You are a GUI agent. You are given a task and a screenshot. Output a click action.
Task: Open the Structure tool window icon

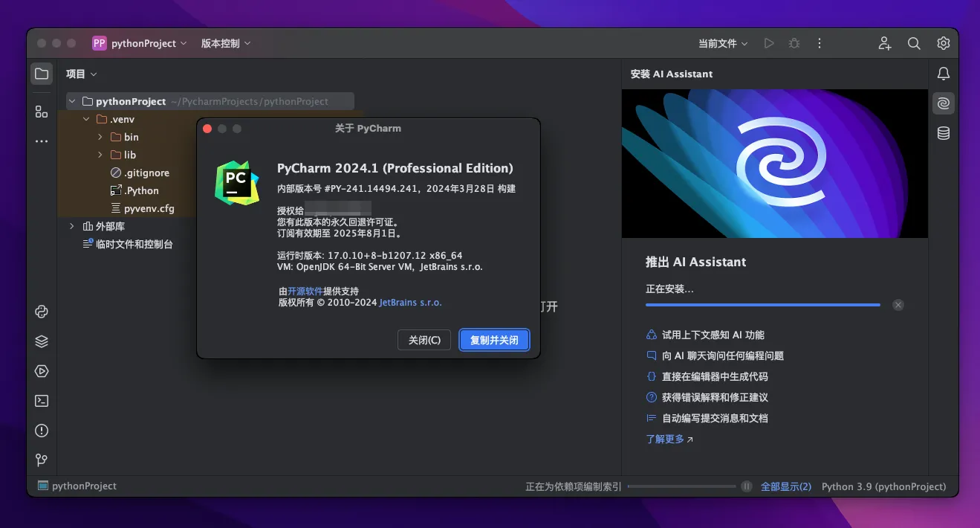[42, 112]
